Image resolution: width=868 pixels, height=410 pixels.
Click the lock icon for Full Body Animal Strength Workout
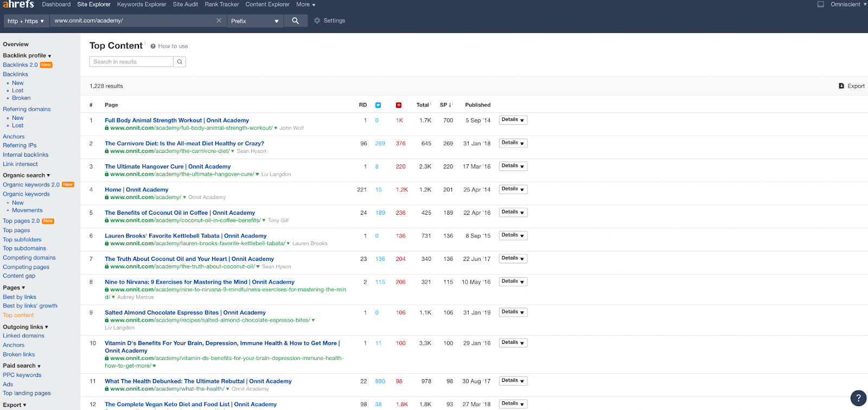coord(107,128)
